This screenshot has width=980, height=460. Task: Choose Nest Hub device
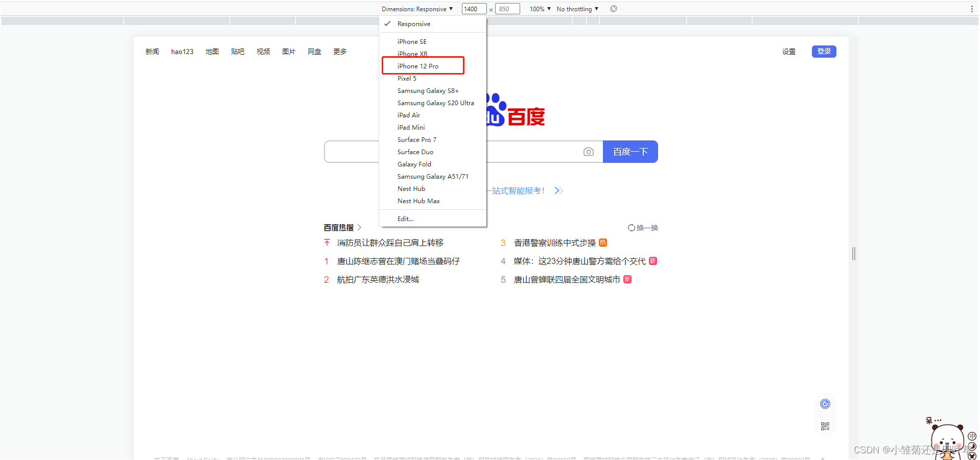pyautogui.click(x=433, y=189)
